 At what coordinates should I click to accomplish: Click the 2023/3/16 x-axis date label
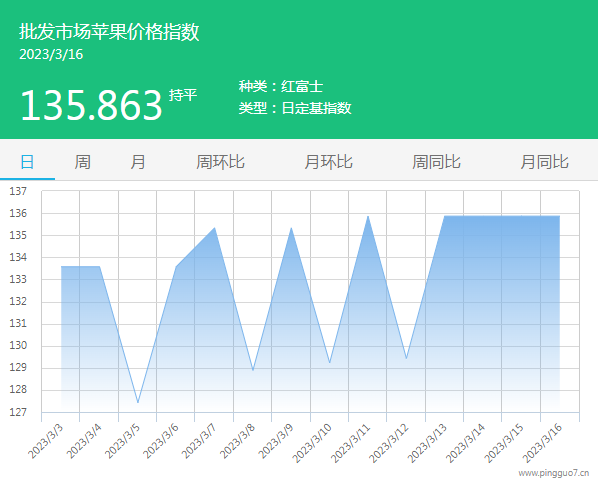pos(542,443)
